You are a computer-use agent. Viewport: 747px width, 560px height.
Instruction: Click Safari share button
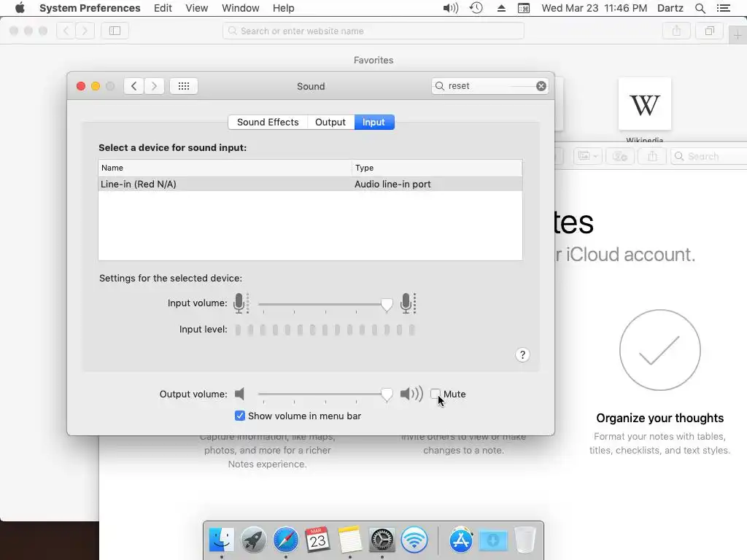click(x=676, y=31)
